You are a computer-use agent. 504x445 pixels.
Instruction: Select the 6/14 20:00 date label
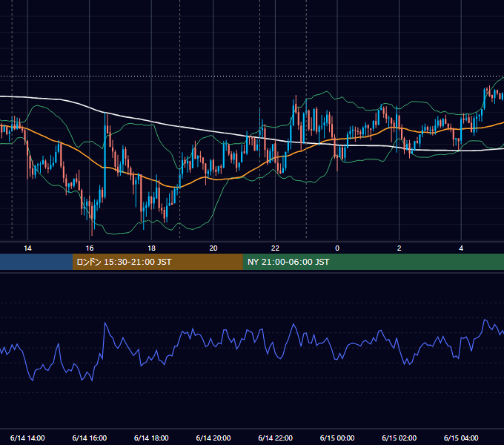point(213,438)
